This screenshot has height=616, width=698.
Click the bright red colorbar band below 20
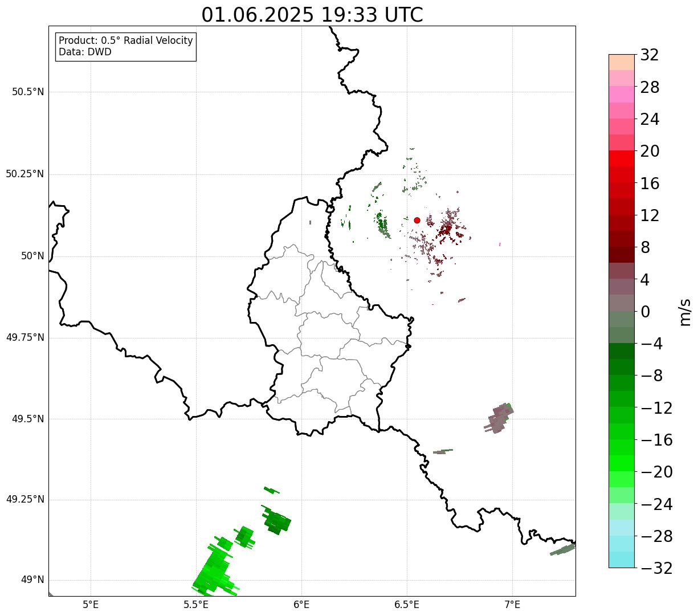(622, 158)
